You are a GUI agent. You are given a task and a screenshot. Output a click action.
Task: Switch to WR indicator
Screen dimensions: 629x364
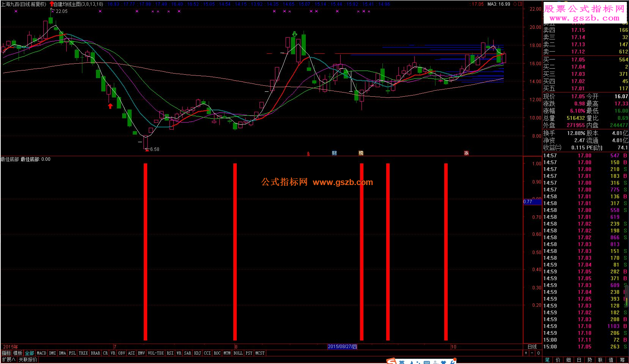179,353
